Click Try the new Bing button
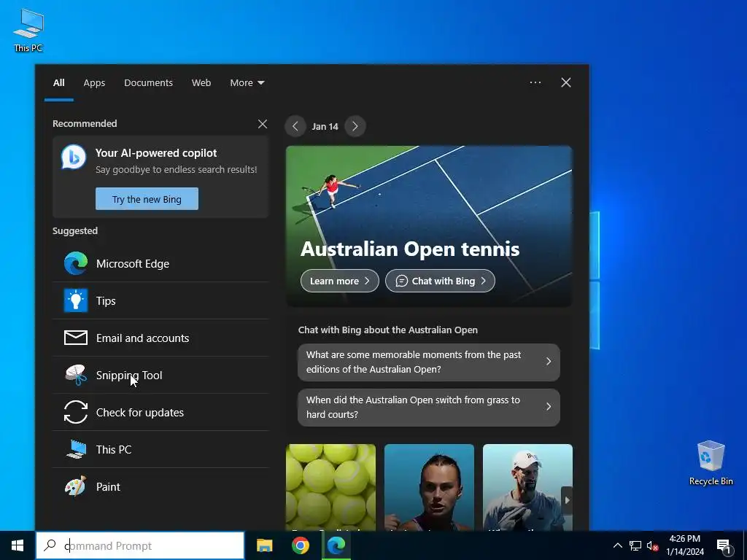 tap(147, 199)
